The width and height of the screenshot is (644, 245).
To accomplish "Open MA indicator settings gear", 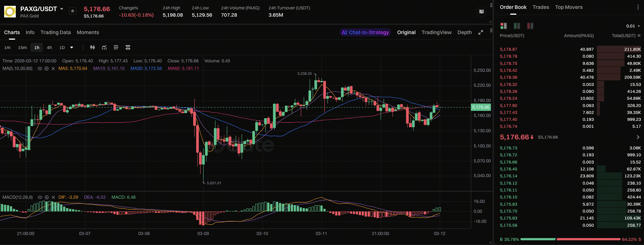I will click(47, 68).
